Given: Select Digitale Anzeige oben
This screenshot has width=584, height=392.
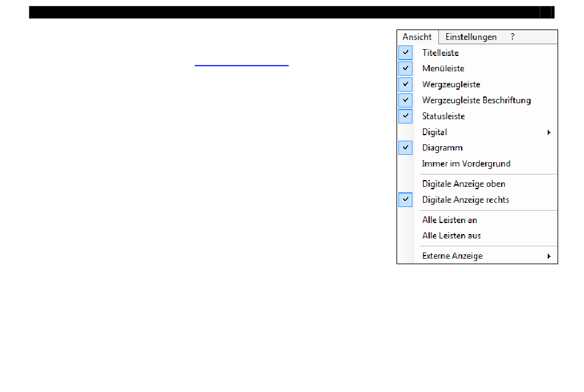Looking at the screenshot, I should 478,184.
